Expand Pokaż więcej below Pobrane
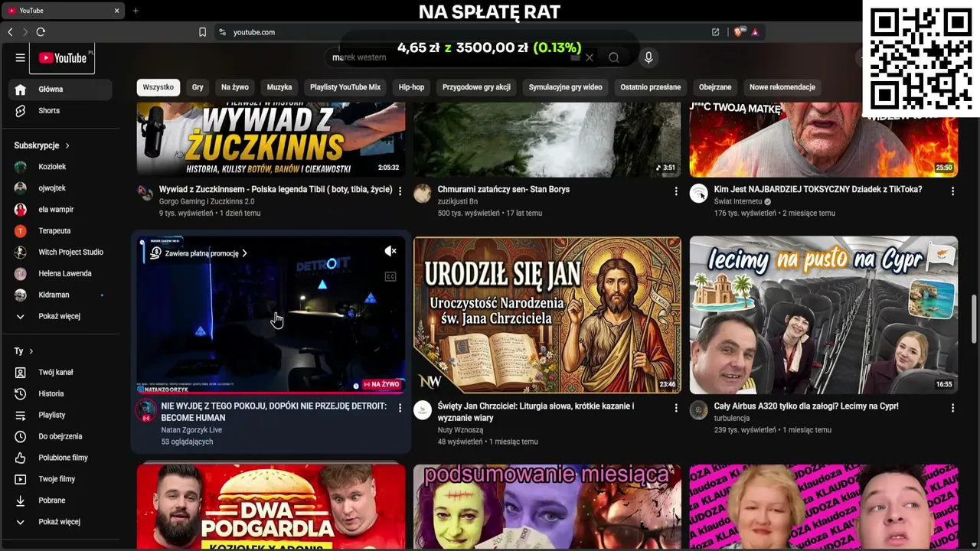The height and width of the screenshot is (551, 980). pos(60,522)
